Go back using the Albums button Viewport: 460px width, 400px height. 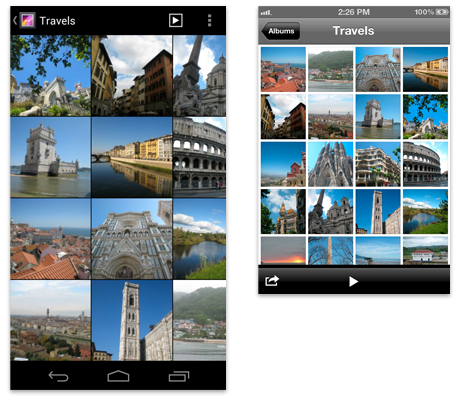point(281,31)
